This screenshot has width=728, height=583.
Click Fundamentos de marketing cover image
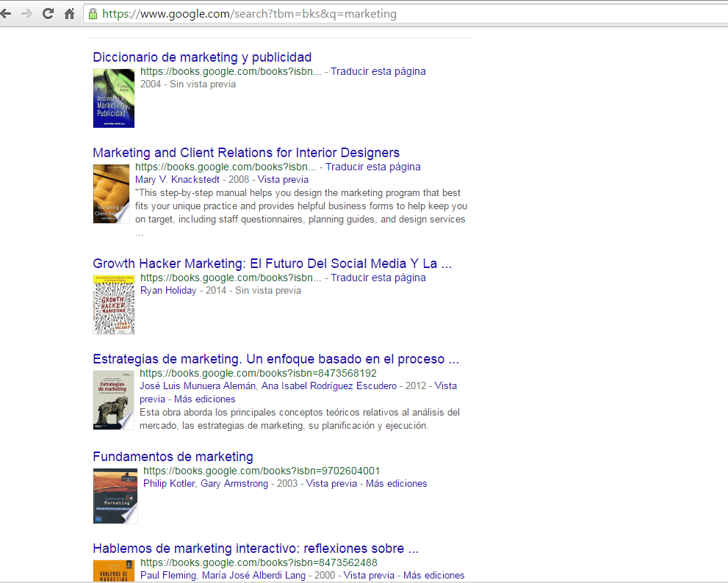(115, 496)
